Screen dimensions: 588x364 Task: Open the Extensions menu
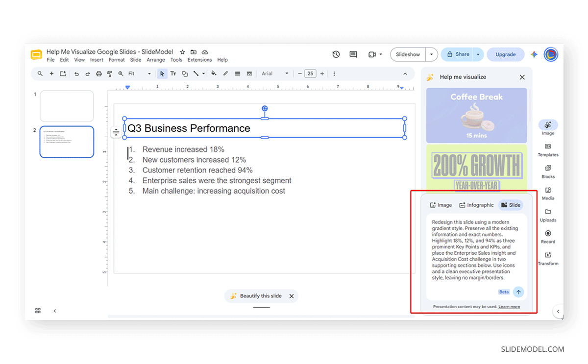199,60
